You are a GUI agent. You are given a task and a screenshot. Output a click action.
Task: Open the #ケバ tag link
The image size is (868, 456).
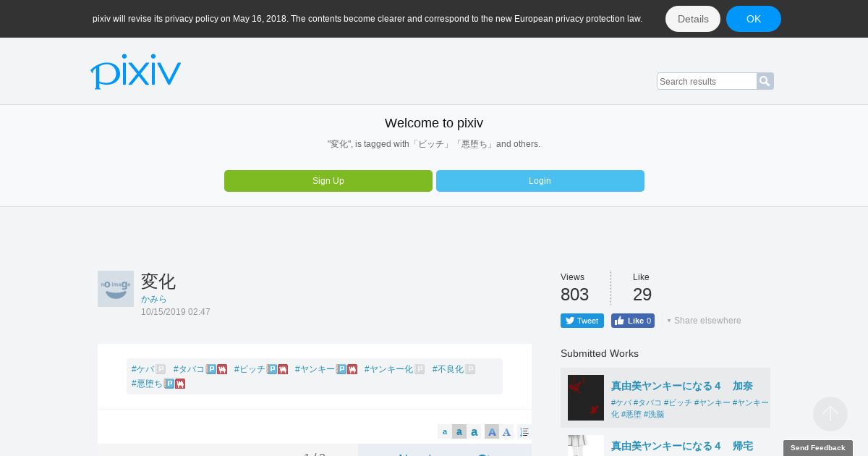(x=143, y=369)
